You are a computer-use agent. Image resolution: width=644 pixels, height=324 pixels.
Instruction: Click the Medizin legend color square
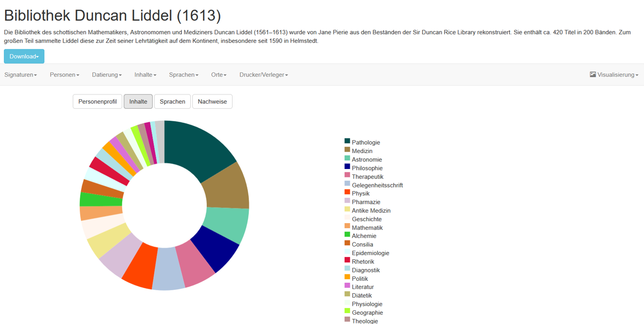click(x=347, y=149)
